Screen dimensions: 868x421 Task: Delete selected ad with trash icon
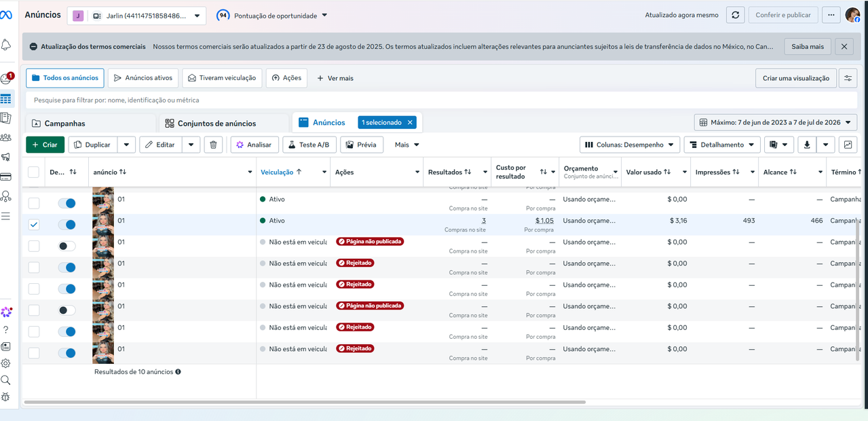click(213, 145)
